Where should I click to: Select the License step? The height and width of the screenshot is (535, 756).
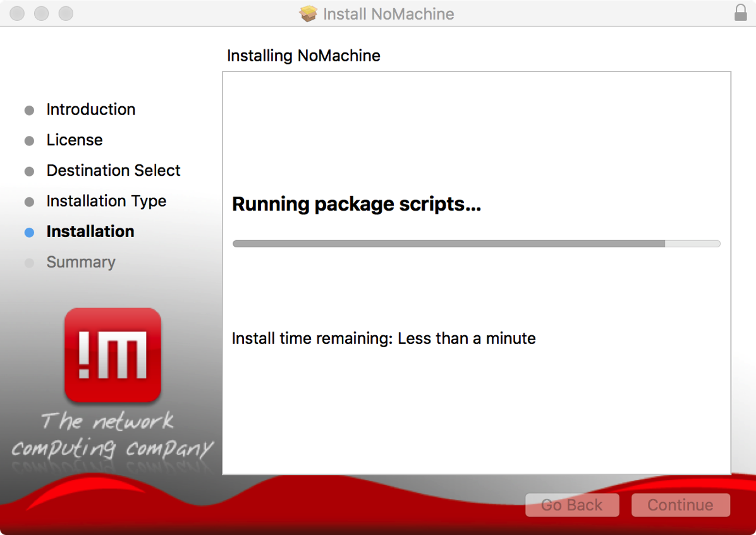click(x=75, y=140)
